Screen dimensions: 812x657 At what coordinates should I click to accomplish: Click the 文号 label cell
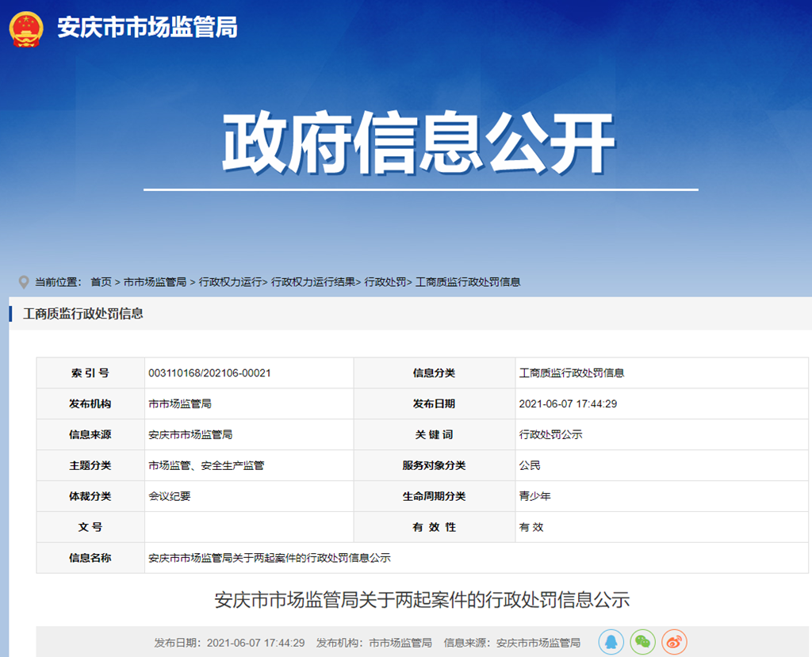(90, 527)
